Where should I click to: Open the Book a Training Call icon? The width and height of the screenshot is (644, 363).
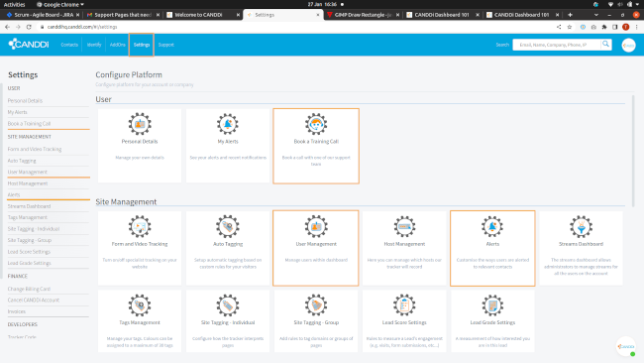coord(316,124)
